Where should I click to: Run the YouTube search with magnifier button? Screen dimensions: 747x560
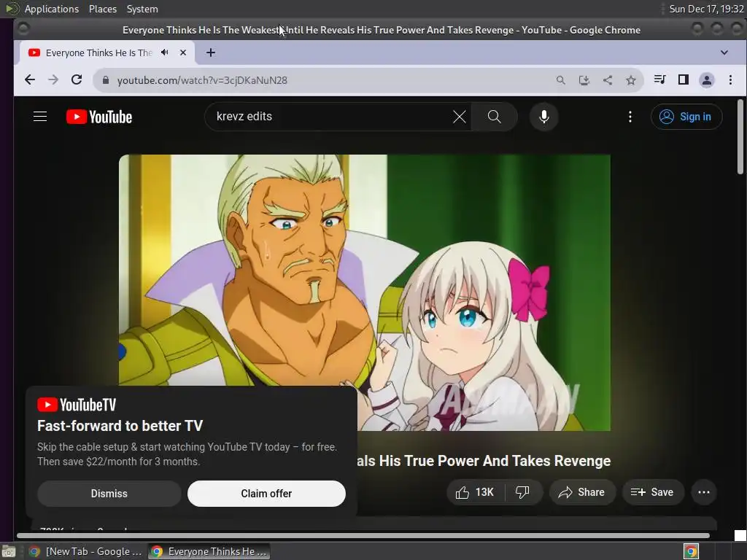494,117
